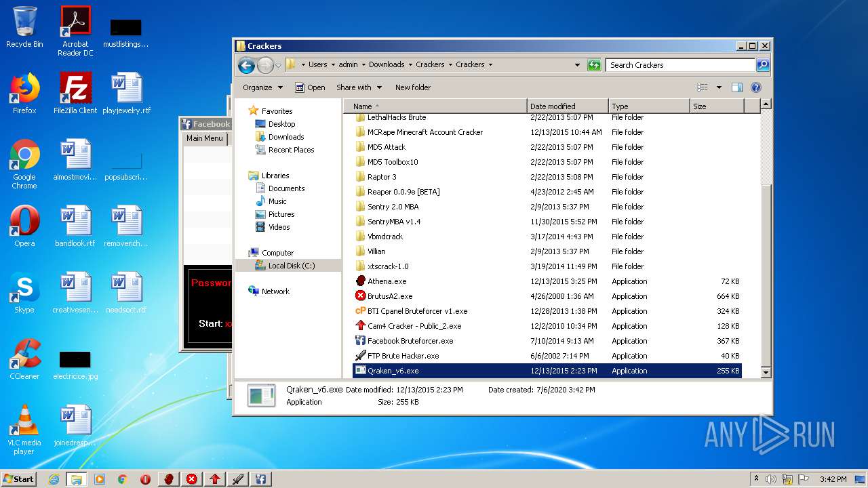
Task: Click the Explorer Forward navigation arrow
Action: pos(265,65)
